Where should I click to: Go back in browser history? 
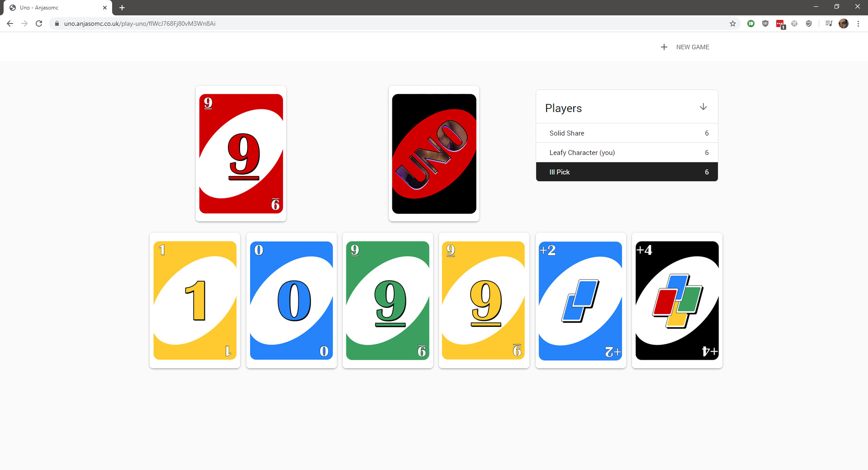click(10, 23)
